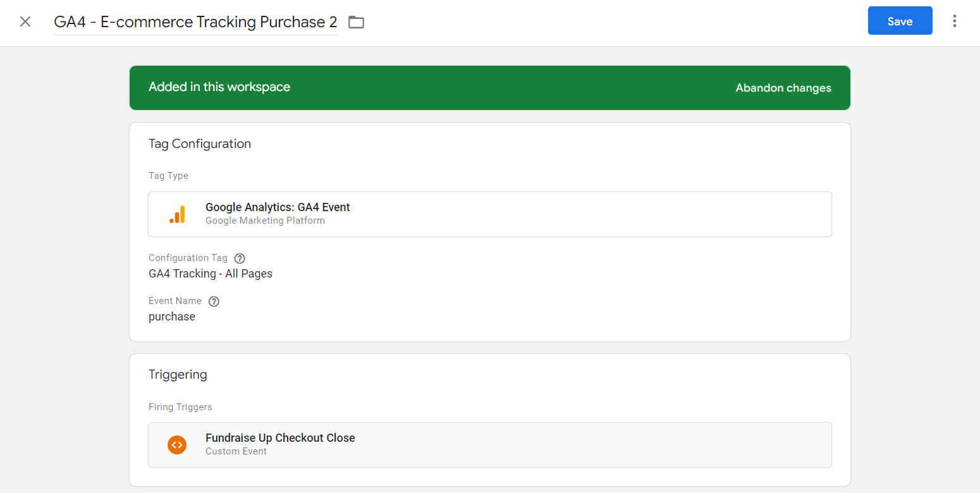Click the Google Analytics bar chart icon

pyautogui.click(x=177, y=214)
